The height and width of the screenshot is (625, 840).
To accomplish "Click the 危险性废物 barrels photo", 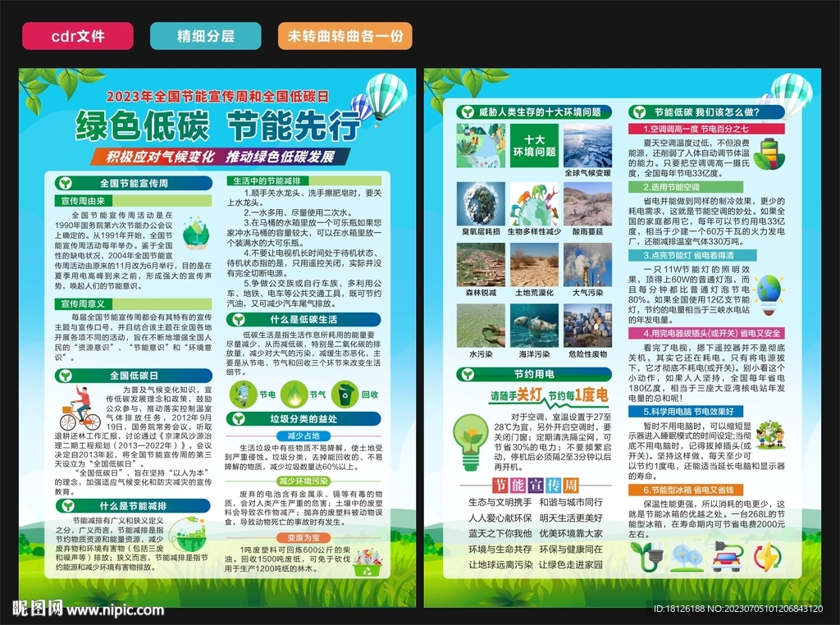I will (587, 326).
